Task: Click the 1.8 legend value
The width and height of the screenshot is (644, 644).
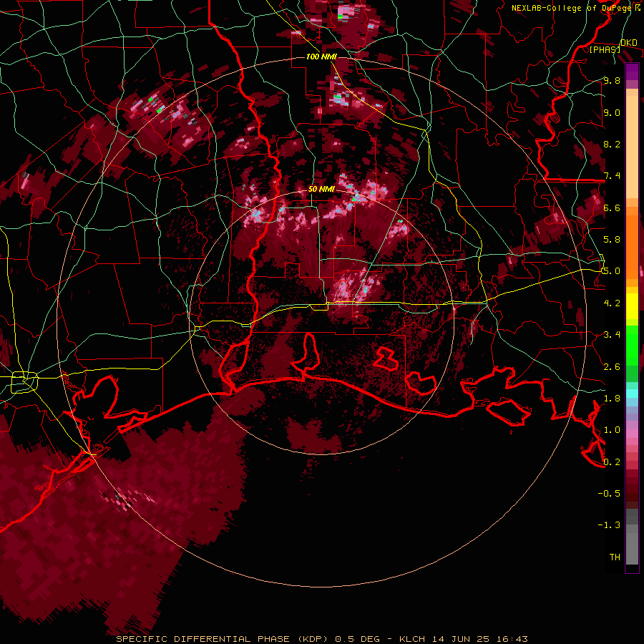Action: (x=612, y=399)
